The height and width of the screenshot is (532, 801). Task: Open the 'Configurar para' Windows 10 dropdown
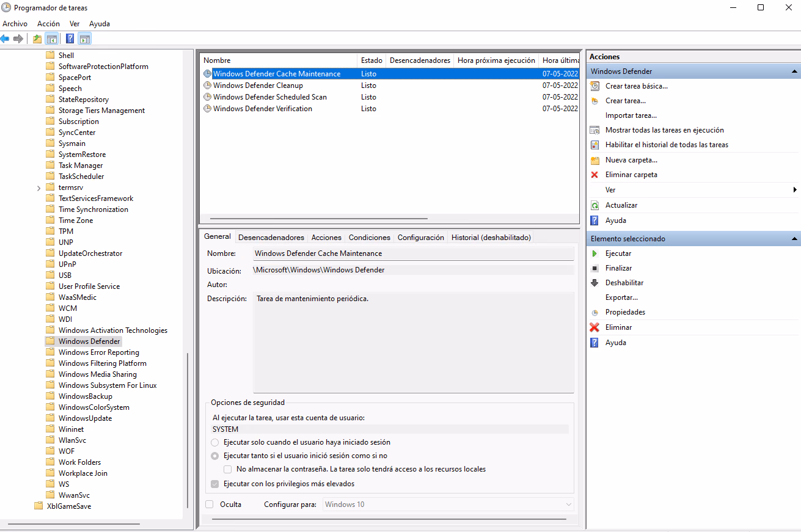448,505
